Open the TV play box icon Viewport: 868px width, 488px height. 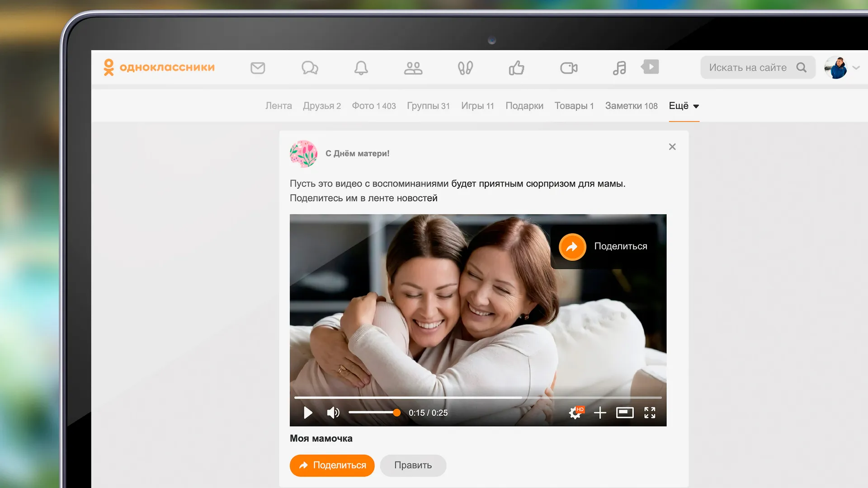pos(650,67)
